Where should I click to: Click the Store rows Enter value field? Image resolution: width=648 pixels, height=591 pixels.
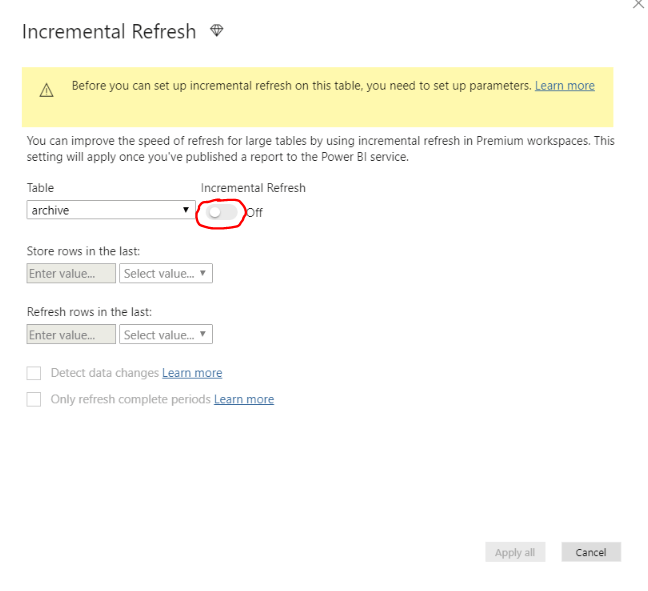(x=71, y=273)
